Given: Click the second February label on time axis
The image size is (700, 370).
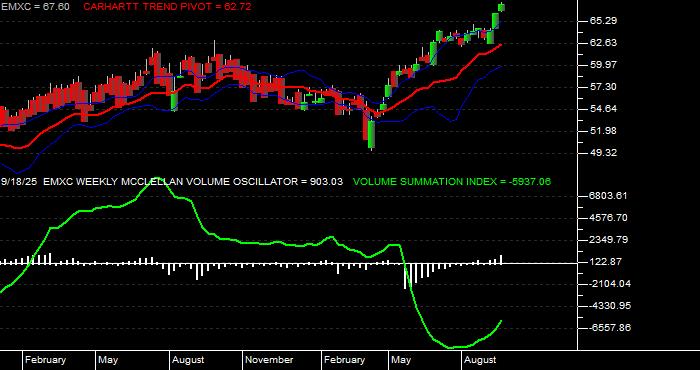Looking at the screenshot, I should 344,360.
